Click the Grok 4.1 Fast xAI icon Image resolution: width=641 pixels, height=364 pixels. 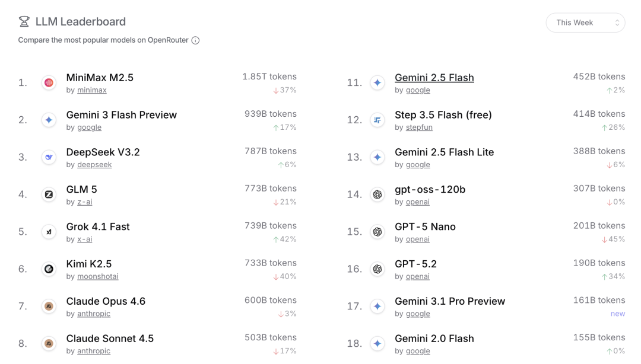[x=49, y=232]
